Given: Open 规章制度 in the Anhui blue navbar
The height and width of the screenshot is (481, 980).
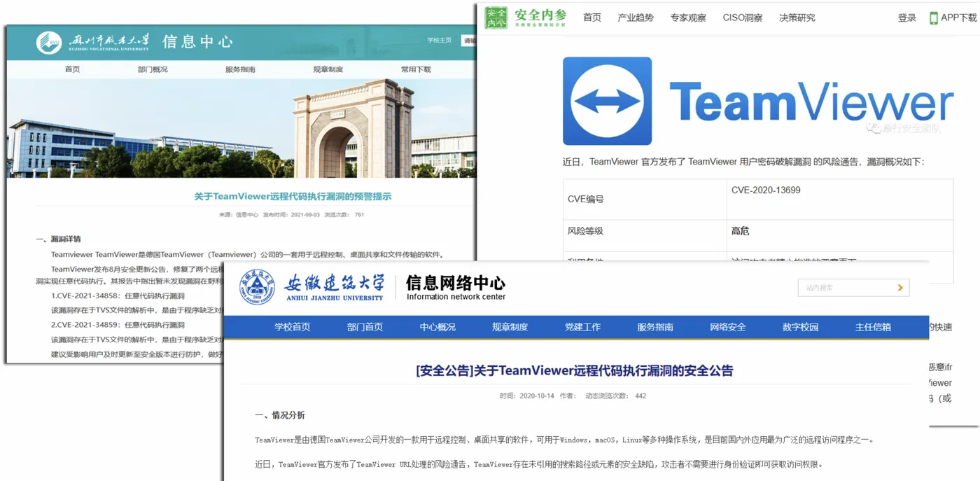Looking at the screenshot, I should point(510,327).
